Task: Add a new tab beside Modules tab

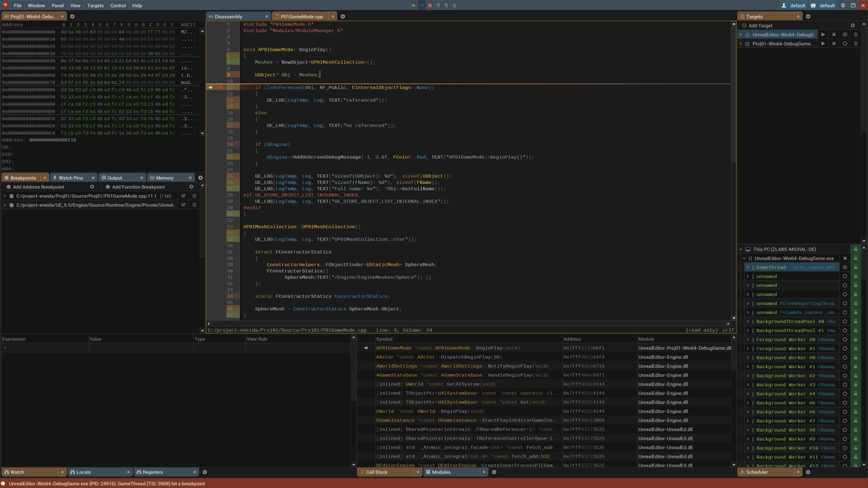Action: click(x=494, y=472)
